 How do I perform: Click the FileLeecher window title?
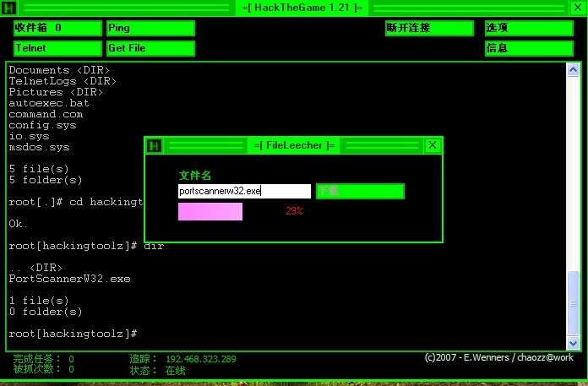point(294,145)
